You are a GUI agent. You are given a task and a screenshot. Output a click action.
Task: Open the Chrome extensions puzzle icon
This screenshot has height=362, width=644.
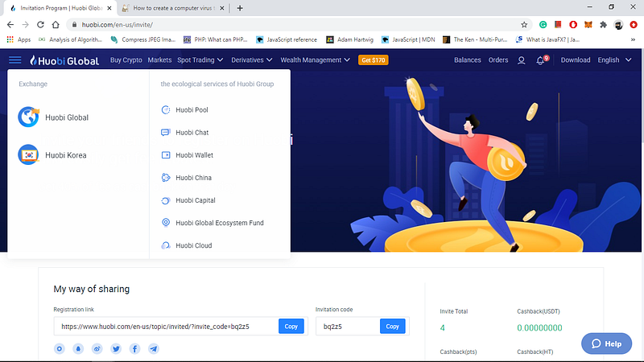[x=603, y=25]
